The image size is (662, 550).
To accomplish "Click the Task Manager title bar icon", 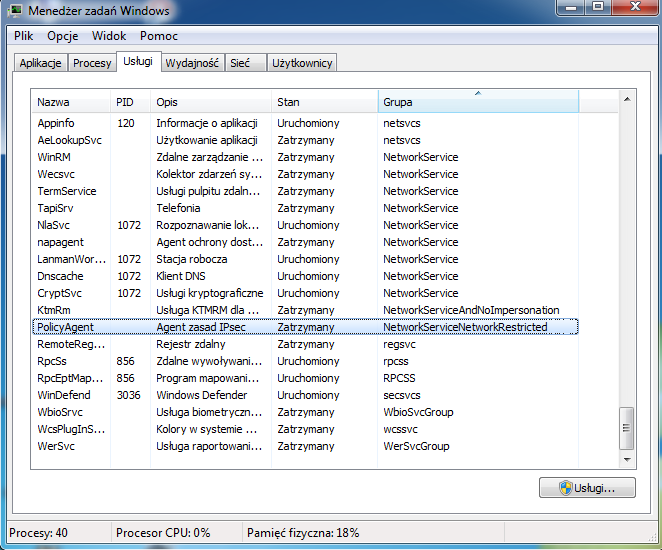I will point(15,11).
